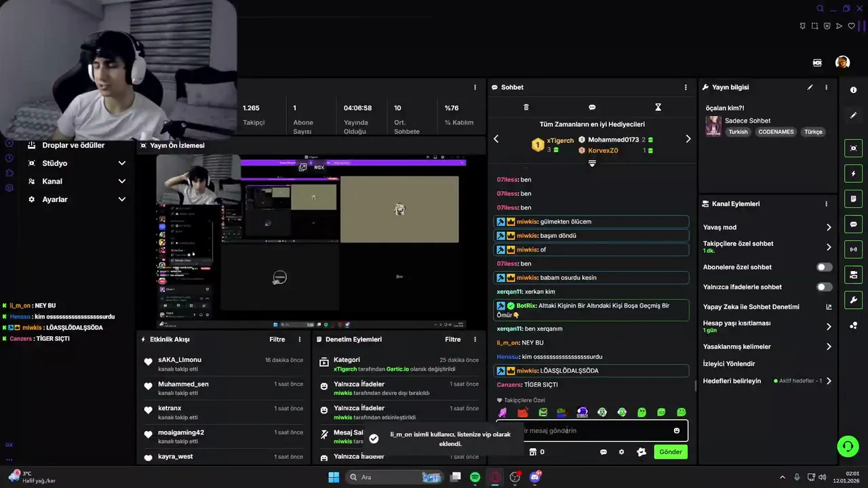Click the trash icon in Sohbet header
Screen dimensions: 868x488
pos(526,107)
